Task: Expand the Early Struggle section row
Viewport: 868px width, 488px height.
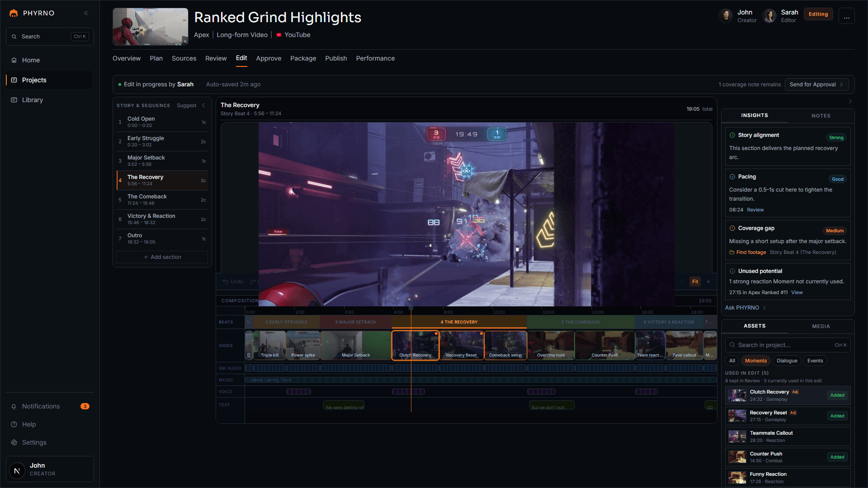Action: point(162,141)
